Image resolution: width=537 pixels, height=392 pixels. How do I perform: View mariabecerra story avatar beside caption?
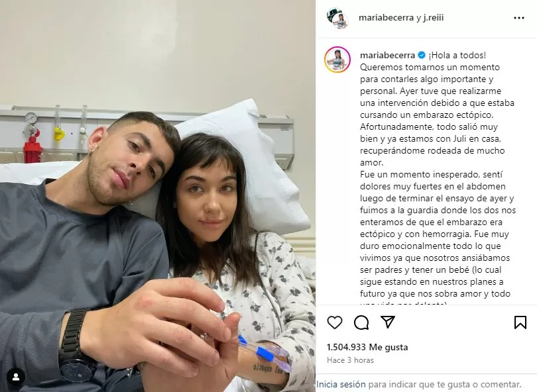point(337,60)
